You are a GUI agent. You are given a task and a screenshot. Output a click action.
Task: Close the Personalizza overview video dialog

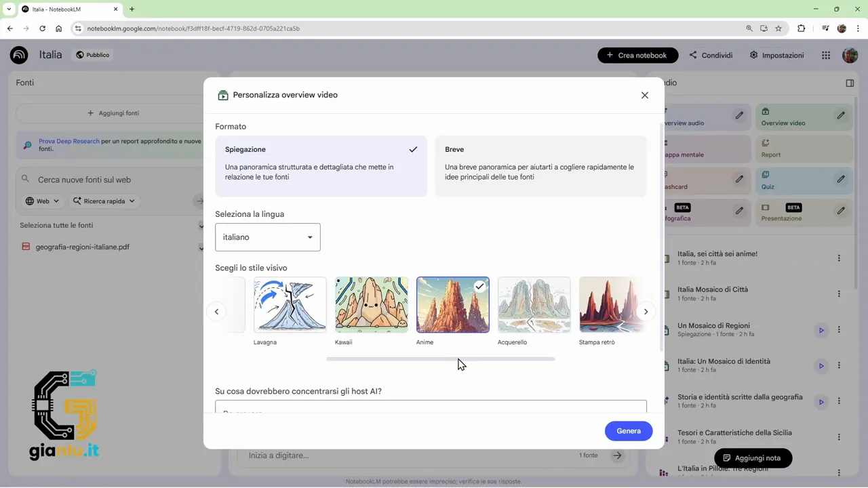(x=645, y=96)
